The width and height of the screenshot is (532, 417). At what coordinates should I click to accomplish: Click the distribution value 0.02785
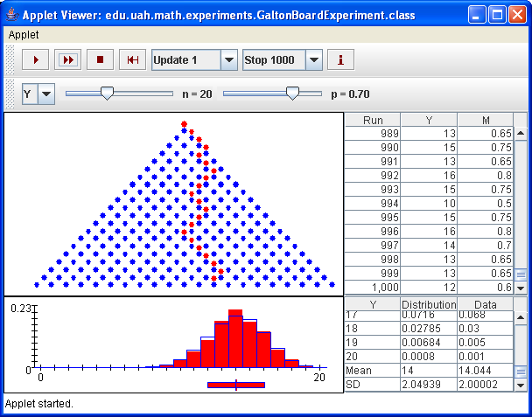[x=429, y=329]
